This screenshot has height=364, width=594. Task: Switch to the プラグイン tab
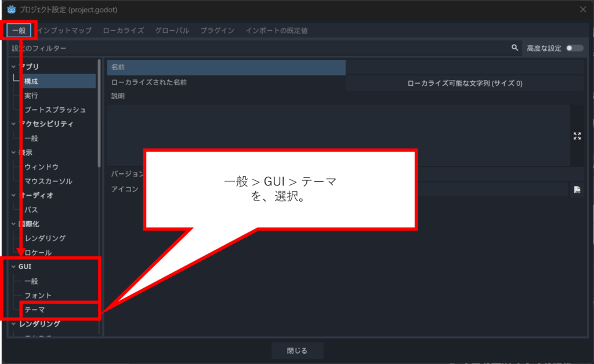(x=217, y=30)
